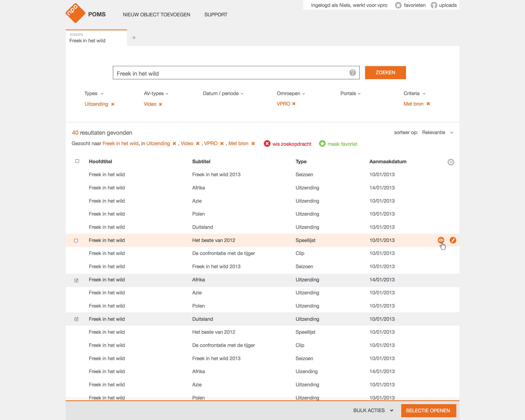Toggle the select-all checkbox in table header
The image size is (525, 420).
77,161
